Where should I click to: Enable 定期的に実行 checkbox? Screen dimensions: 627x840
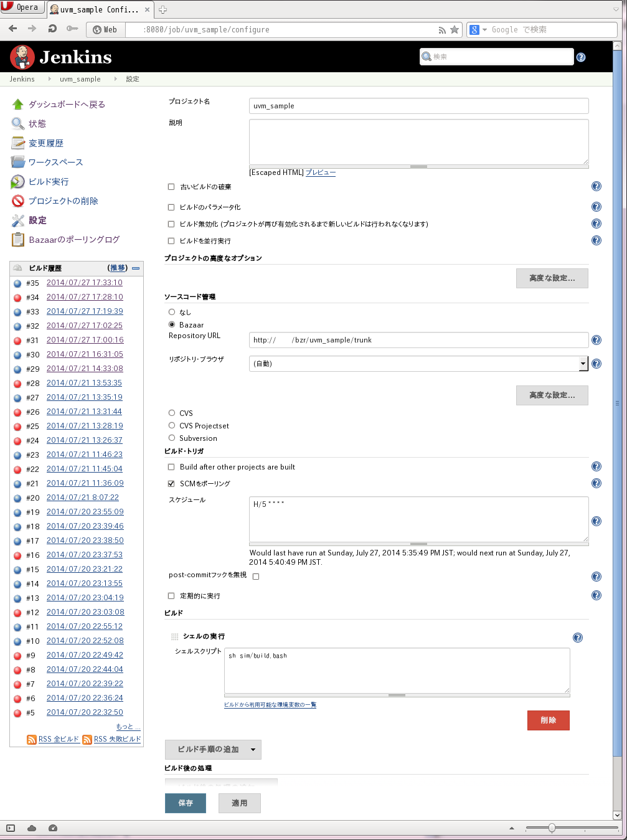pos(171,596)
